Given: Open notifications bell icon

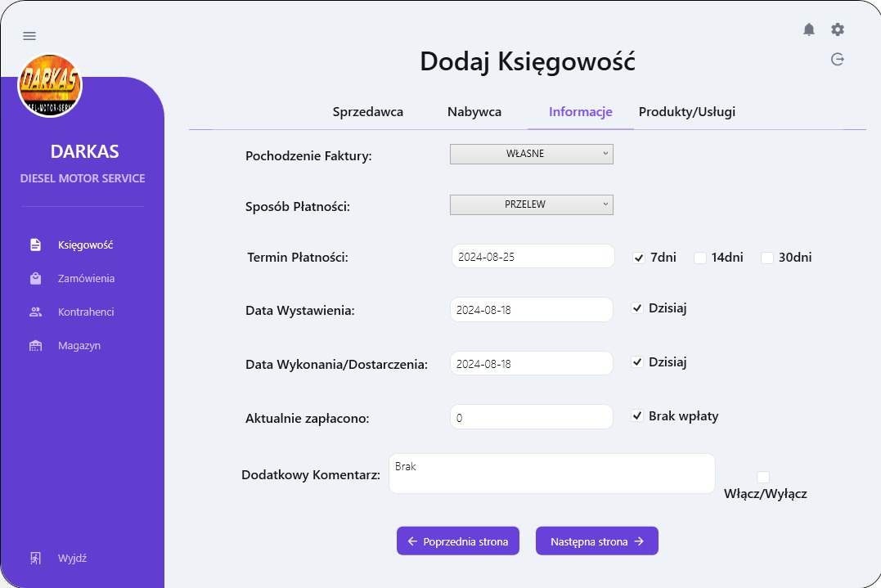Looking at the screenshot, I should click(808, 29).
